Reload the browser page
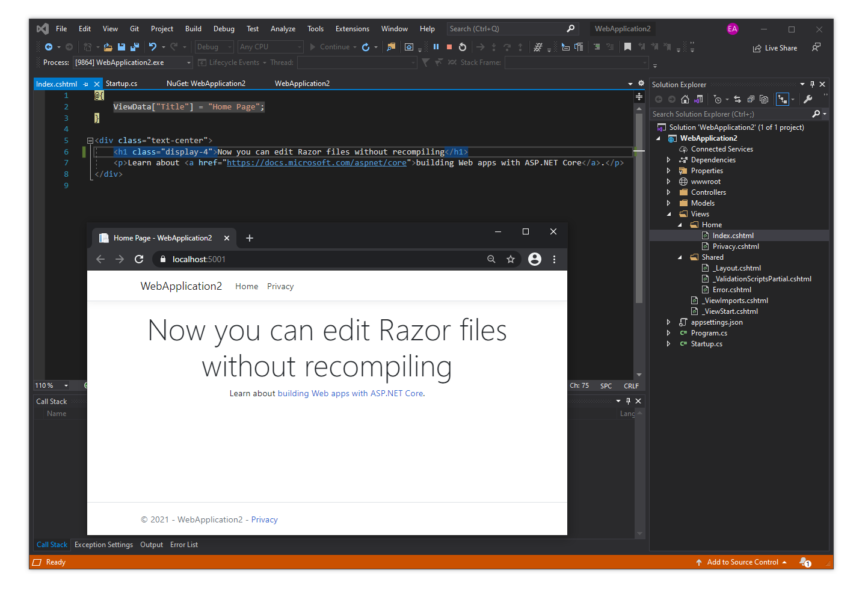The width and height of the screenshot is (868, 597). (x=139, y=259)
